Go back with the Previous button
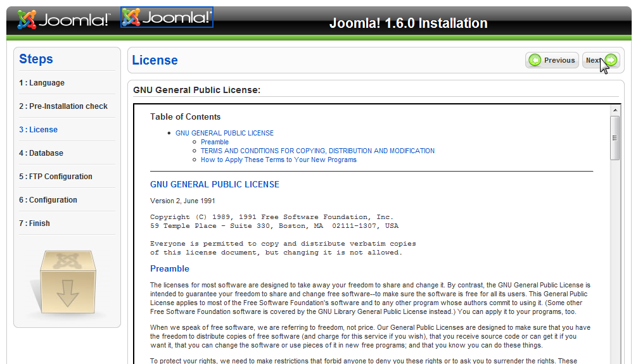 coord(552,60)
